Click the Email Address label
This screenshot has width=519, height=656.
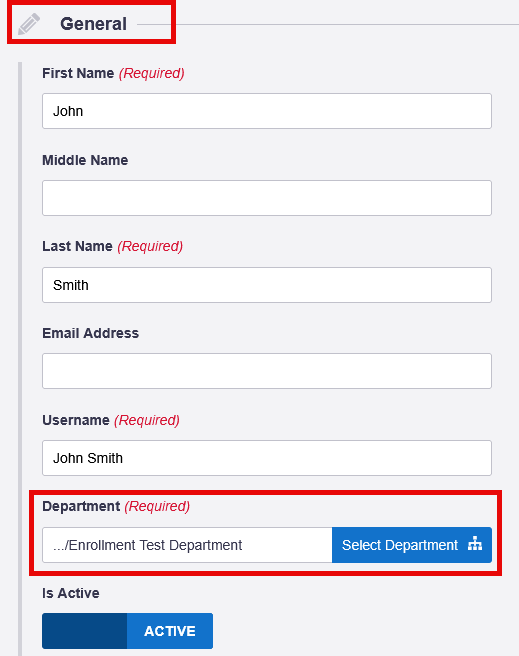[x=91, y=333]
